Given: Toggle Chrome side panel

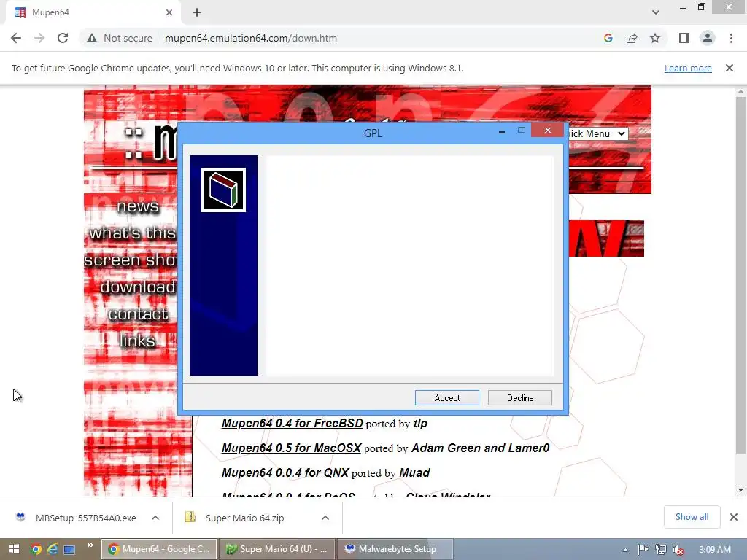Looking at the screenshot, I should click(684, 38).
